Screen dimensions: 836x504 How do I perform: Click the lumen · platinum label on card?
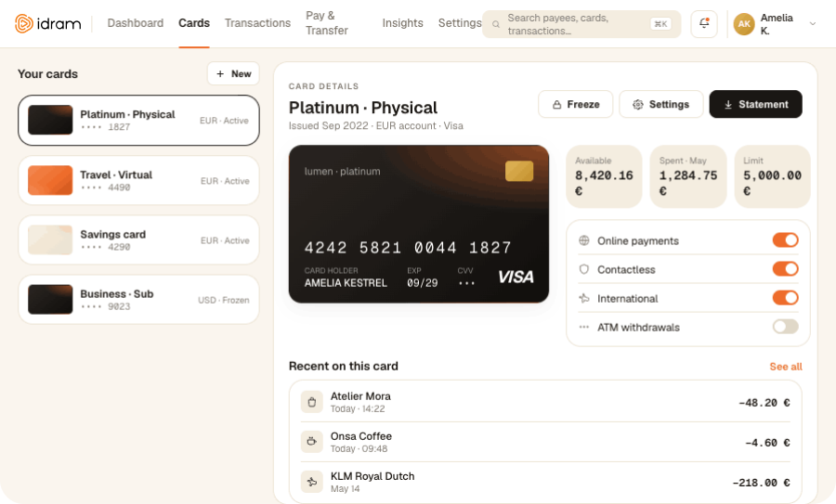pos(342,172)
